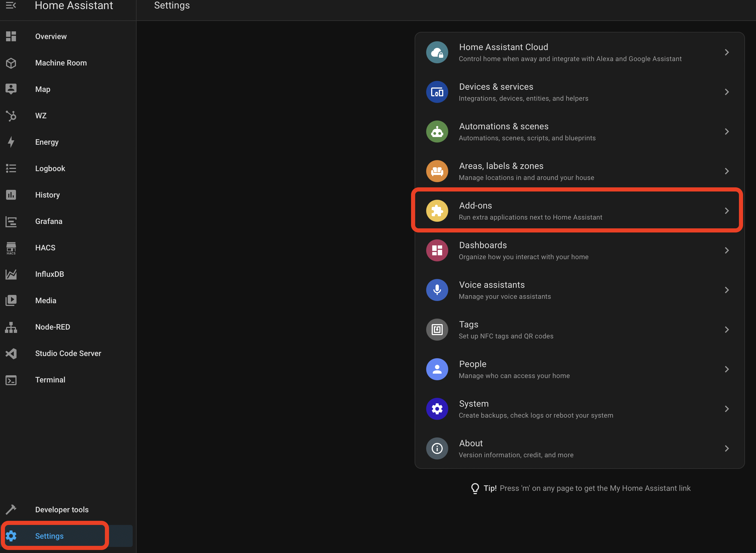Click the Tags NFC icon

click(437, 329)
